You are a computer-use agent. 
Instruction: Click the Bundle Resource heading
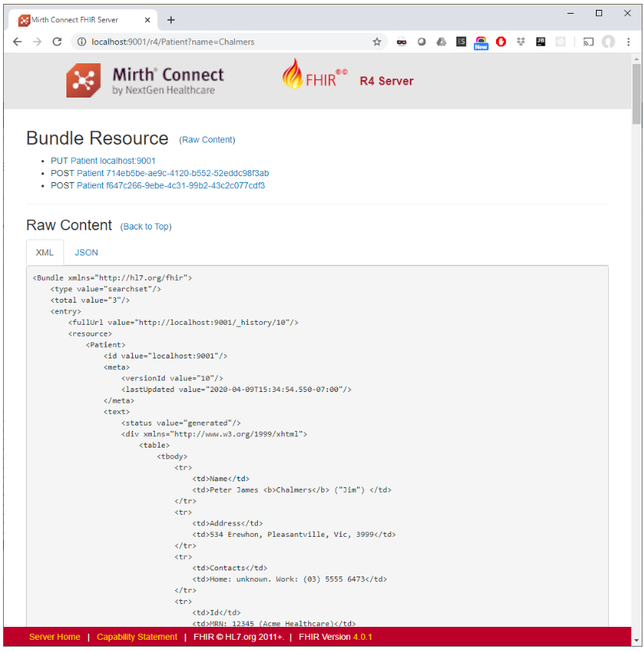(x=97, y=138)
